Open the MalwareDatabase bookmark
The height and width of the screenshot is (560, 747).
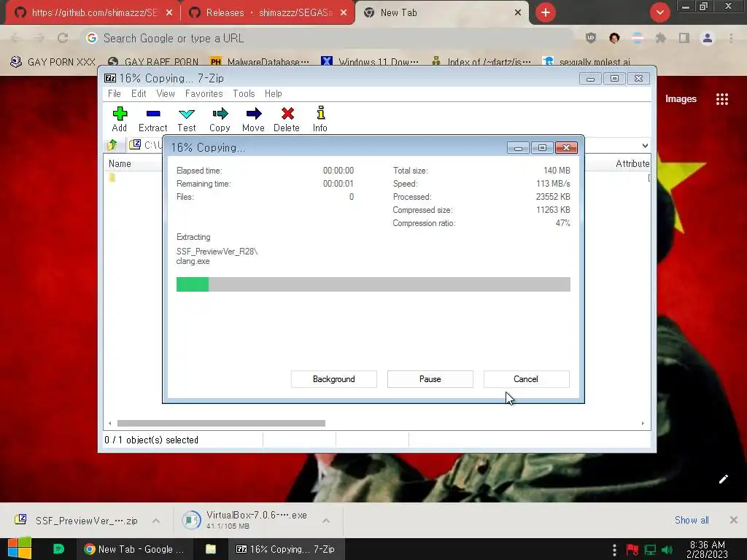(x=259, y=62)
